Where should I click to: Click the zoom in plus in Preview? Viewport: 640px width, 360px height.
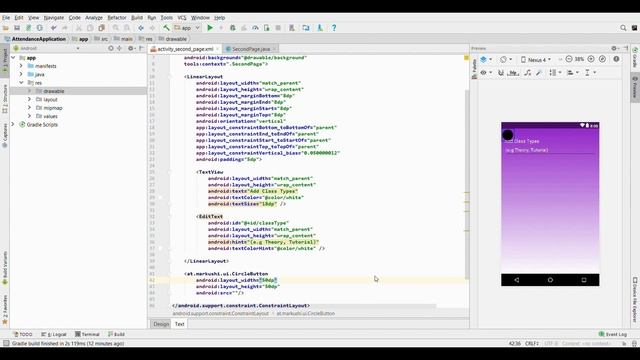click(x=591, y=59)
